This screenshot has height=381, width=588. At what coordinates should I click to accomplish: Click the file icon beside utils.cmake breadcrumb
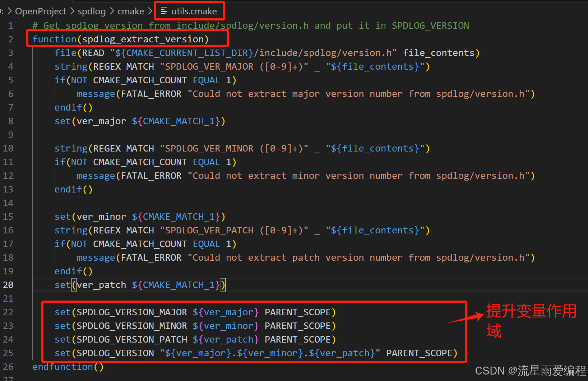pyautogui.click(x=164, y=11)
